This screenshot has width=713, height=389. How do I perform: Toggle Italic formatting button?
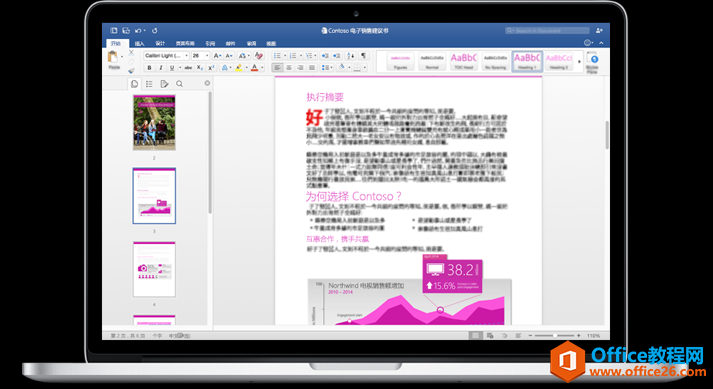(161, 68)
